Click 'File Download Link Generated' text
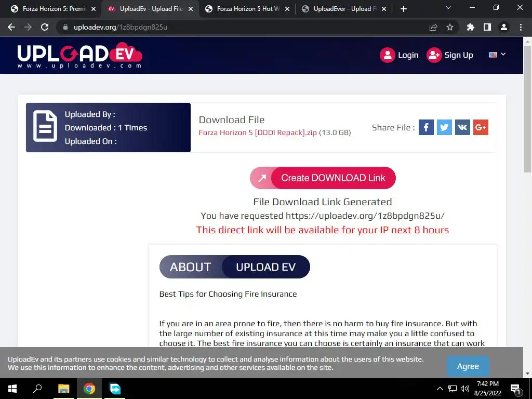Screen dimensions: 532x399 point(323,202)
